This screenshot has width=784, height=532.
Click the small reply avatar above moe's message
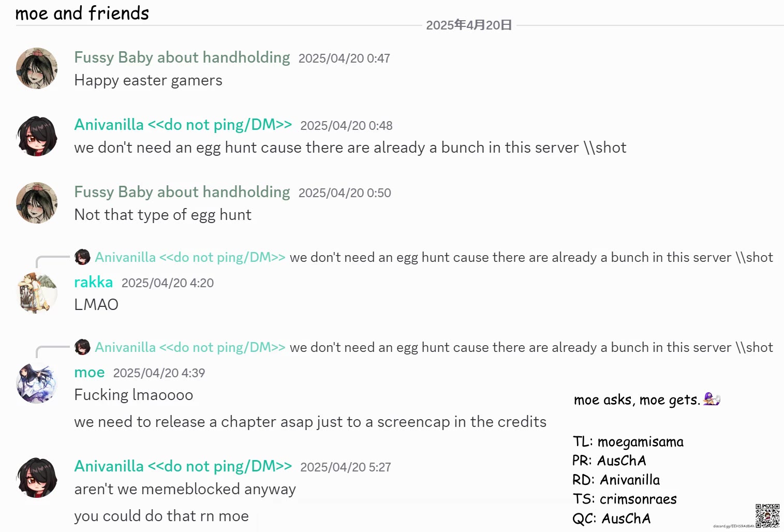(82, 347)
